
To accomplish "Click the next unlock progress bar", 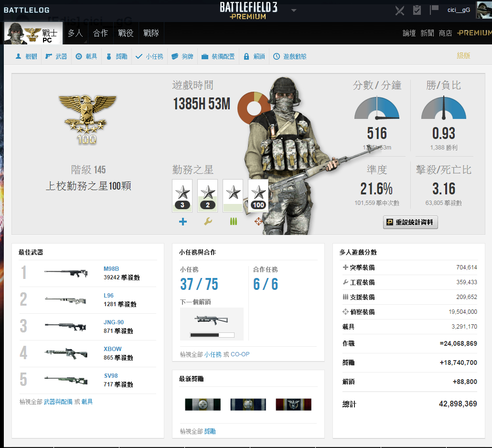I will (x=212, y=335).
